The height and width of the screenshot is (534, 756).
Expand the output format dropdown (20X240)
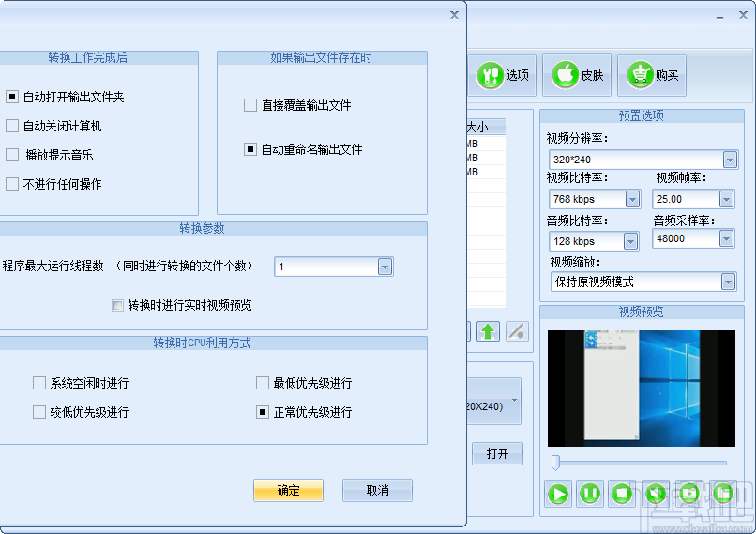click(514, 401)
